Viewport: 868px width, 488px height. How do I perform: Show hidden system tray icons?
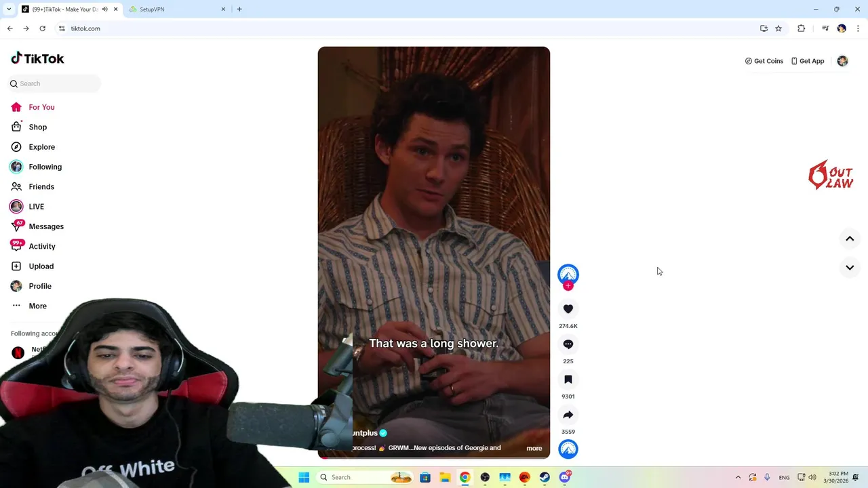click(738, 477)
